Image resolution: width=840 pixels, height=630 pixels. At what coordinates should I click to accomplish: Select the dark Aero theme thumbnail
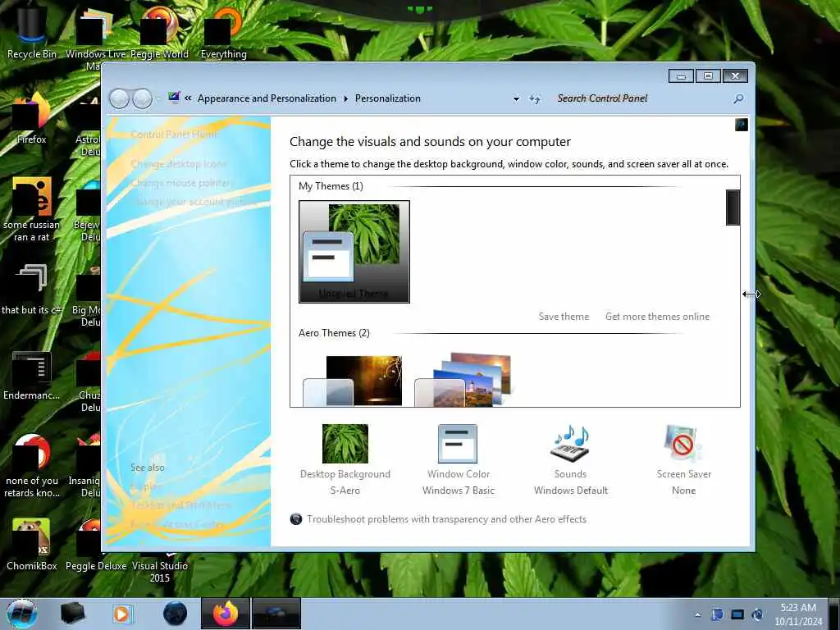tap(353, 381)
